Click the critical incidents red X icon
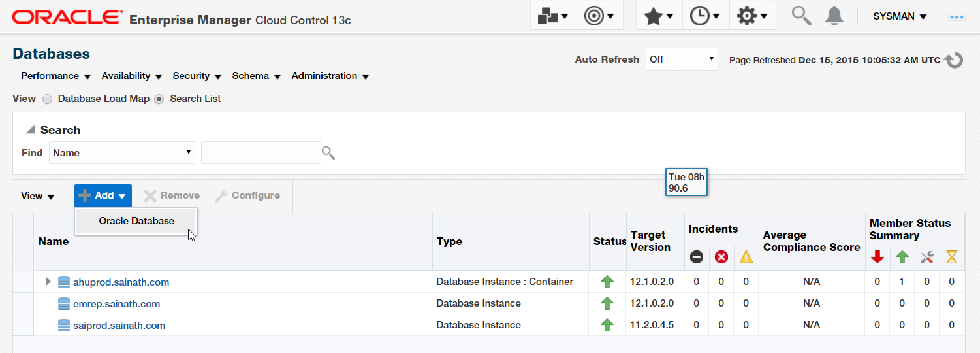 pos(721,258)
